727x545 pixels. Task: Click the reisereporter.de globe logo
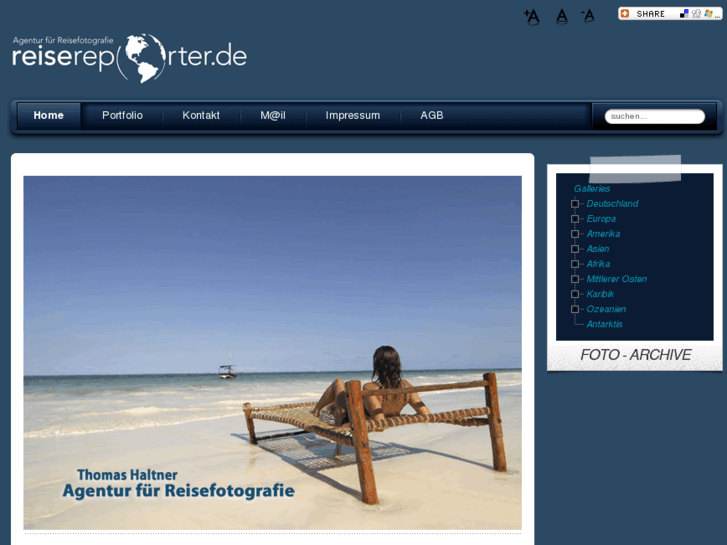[x=129, y=58]
